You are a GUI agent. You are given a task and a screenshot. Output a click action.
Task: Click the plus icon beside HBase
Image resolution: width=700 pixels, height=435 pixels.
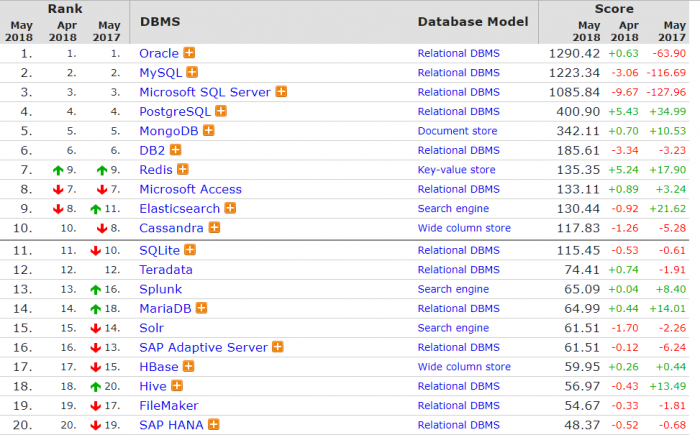(189, 366)
